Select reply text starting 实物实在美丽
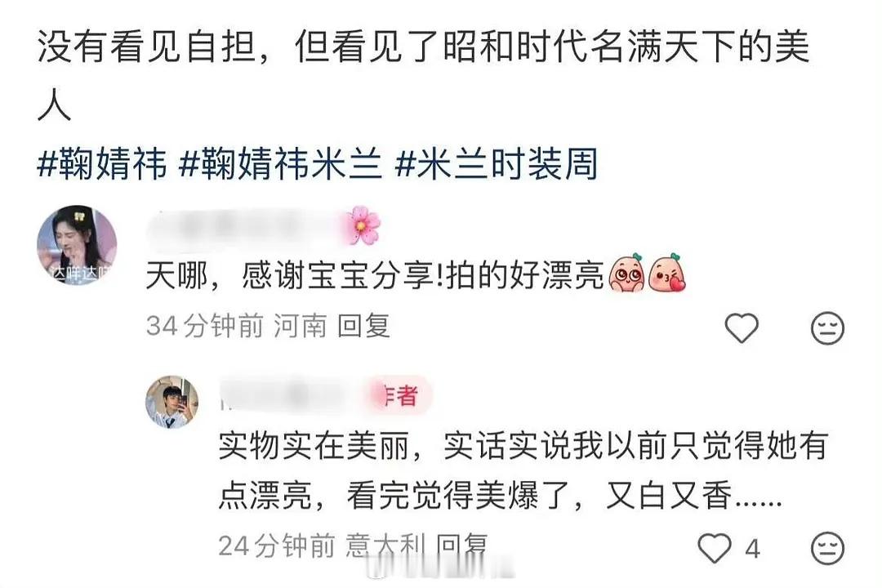Viewport: 882px width, 588px height. 523,470
